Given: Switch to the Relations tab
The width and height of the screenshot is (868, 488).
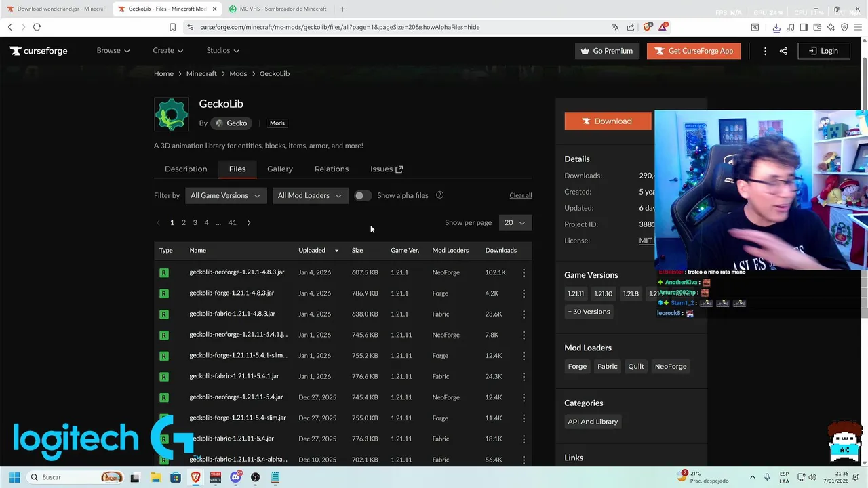Looking at the screenshot, I should pos(332,169).
